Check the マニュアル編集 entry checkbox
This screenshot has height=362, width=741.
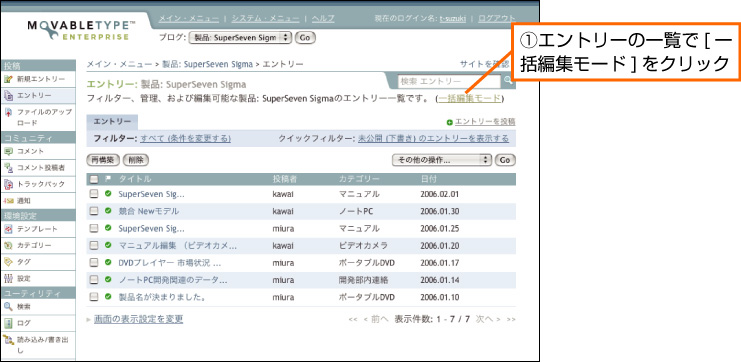click(94, 245)
